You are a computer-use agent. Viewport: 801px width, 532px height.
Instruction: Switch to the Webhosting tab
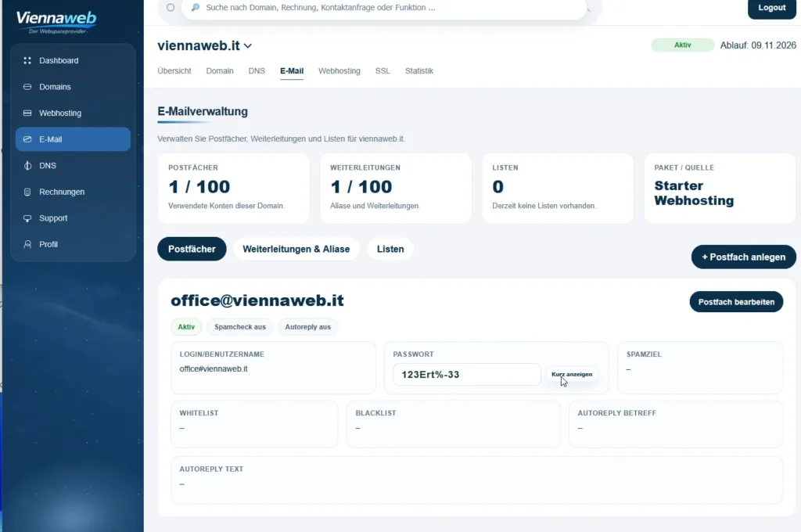point(339,71)
